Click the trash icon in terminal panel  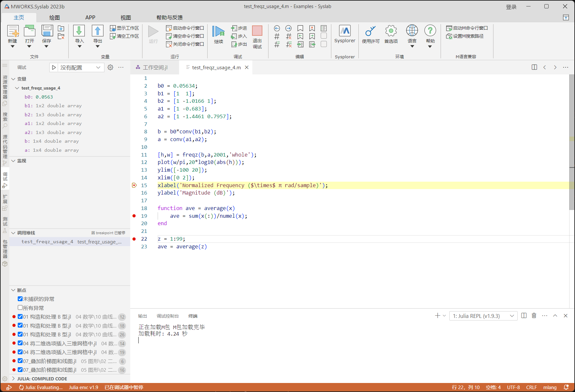[x=534, y=316]
